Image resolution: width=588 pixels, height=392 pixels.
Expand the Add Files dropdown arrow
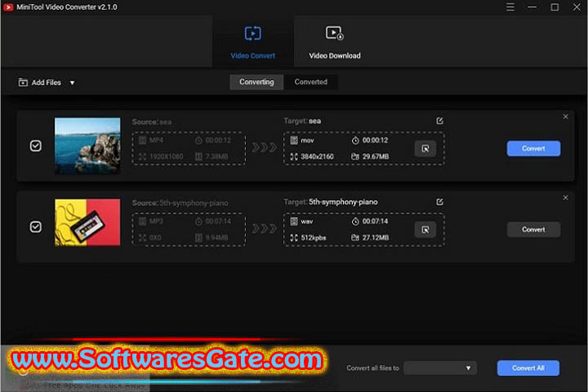(72, 82)
